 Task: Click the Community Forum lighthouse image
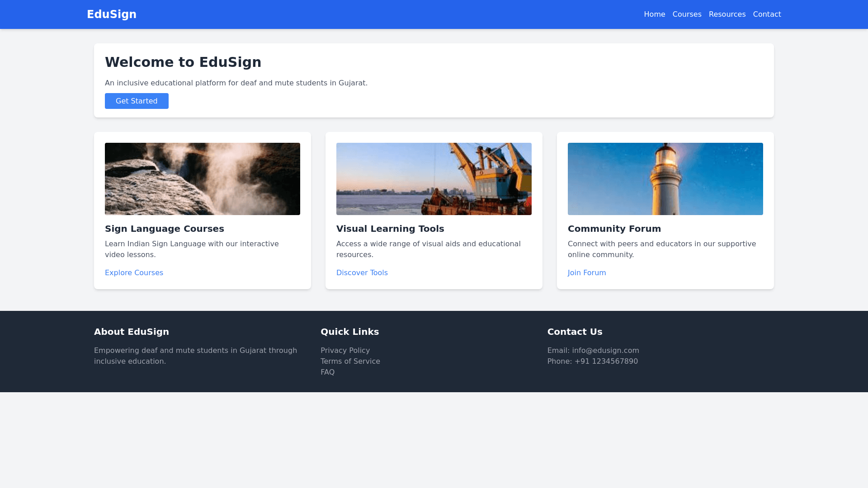[665, 179]
